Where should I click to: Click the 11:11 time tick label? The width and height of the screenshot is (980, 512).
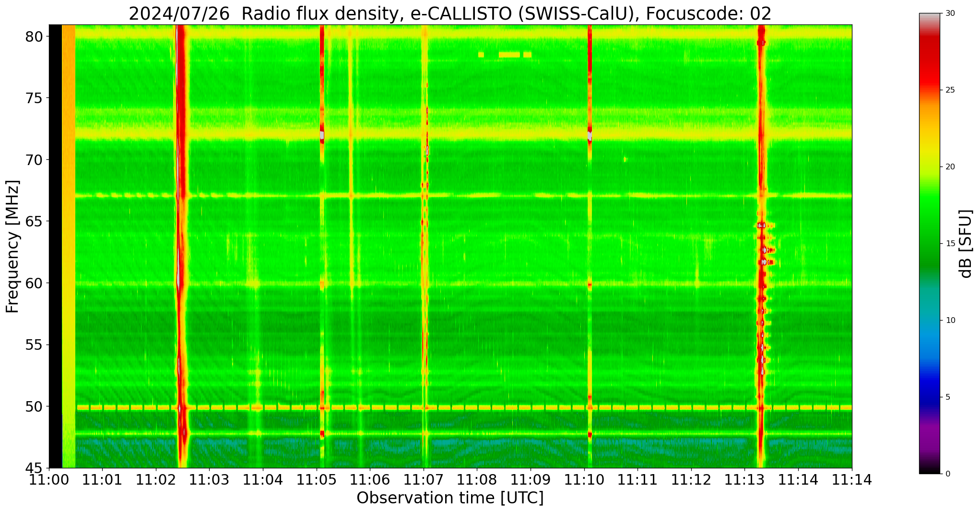[x=638, y=479]
